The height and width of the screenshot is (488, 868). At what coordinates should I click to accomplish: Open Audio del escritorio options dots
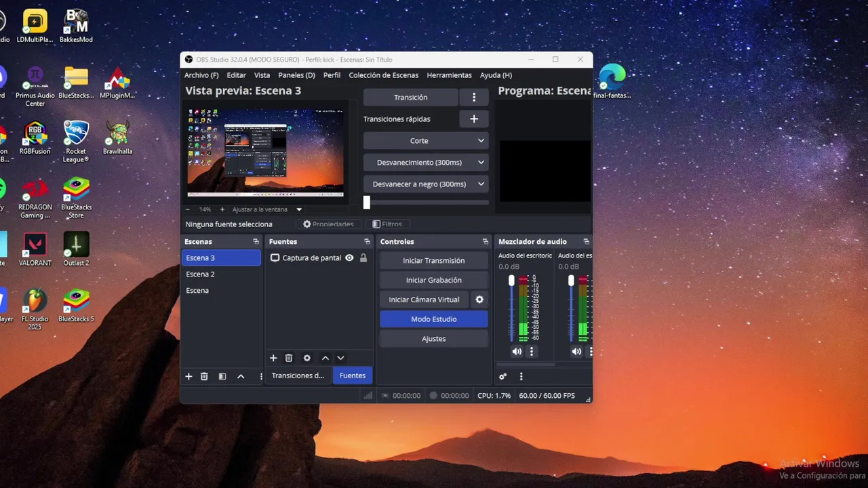(532, 351)
